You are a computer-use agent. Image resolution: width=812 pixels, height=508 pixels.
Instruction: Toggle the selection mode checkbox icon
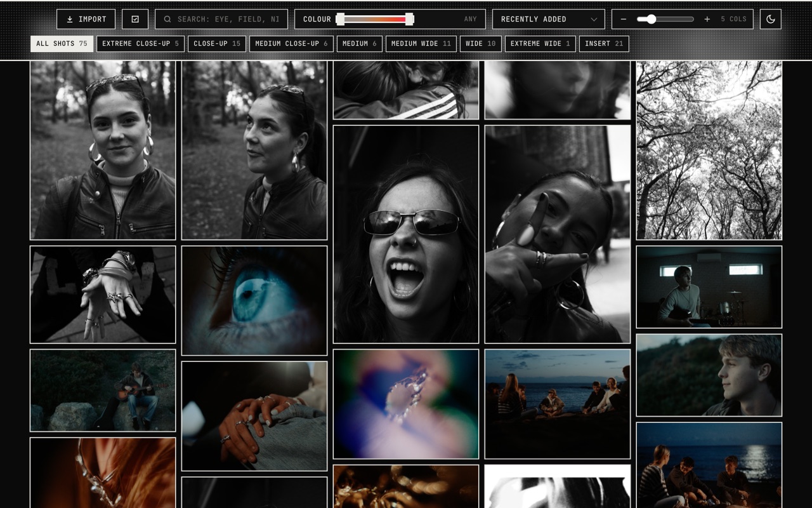tap(135, 19)
